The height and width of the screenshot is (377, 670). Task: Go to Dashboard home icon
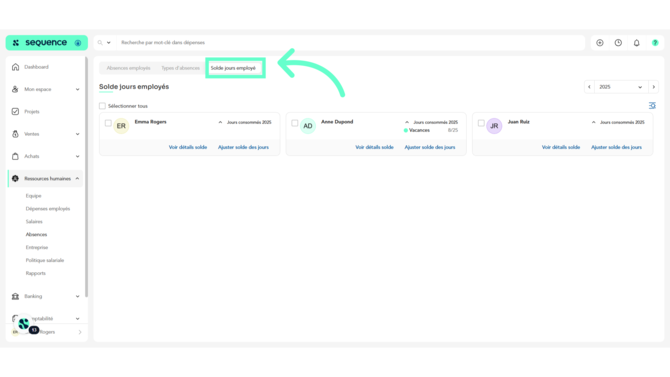[15, 67]
